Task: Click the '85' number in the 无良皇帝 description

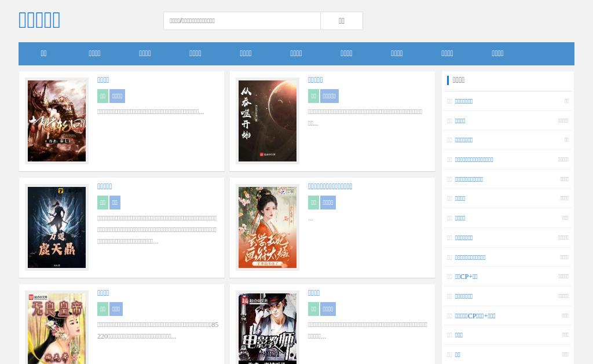Action: coord(215,325)
